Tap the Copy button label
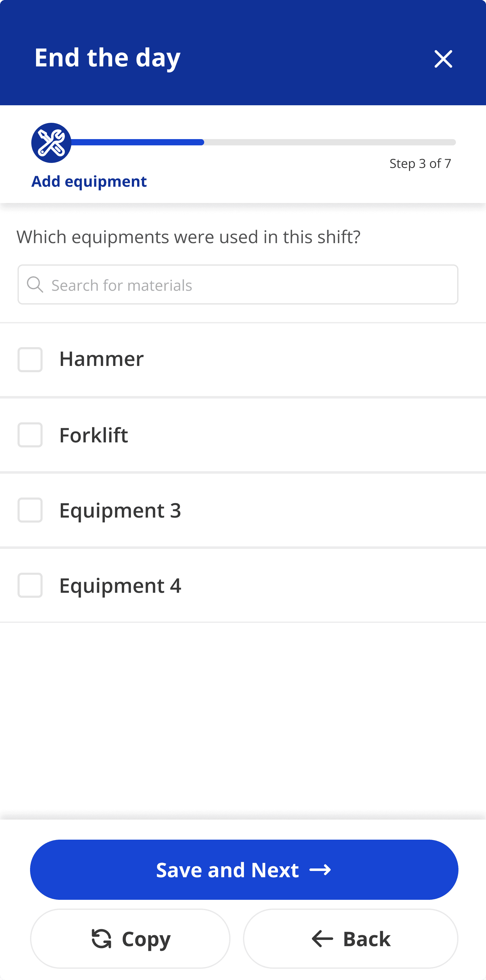 tap(147, 939)
